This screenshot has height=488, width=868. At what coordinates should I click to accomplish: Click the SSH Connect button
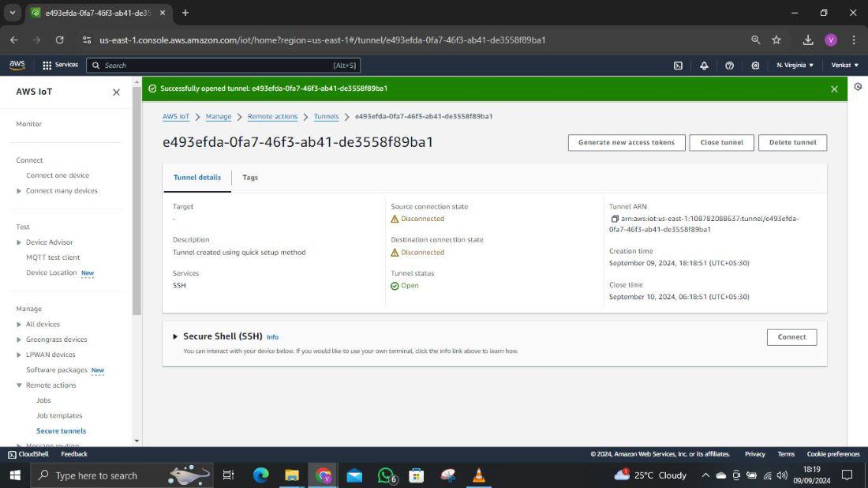point(791,336)
